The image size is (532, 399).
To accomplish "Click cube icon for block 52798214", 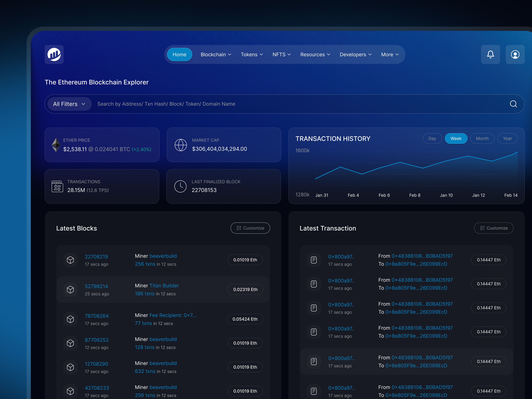I will (70, 290).
